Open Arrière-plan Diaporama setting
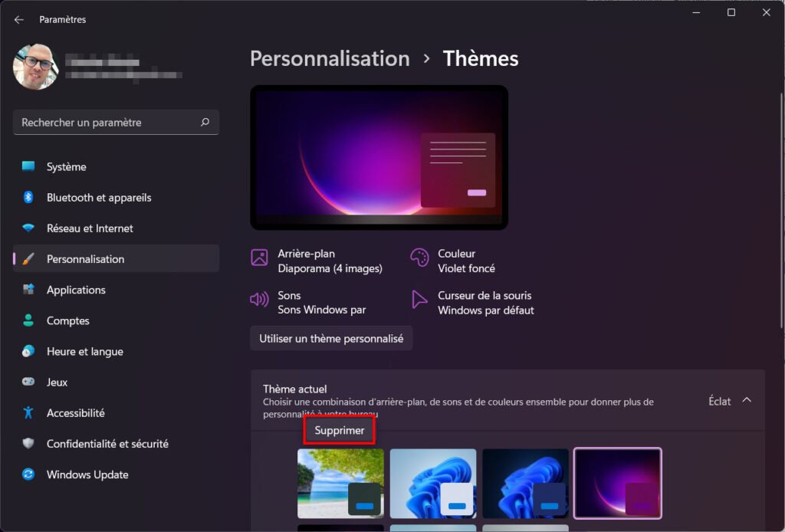Viewport: 785px width, 532px height. (317, 261)
